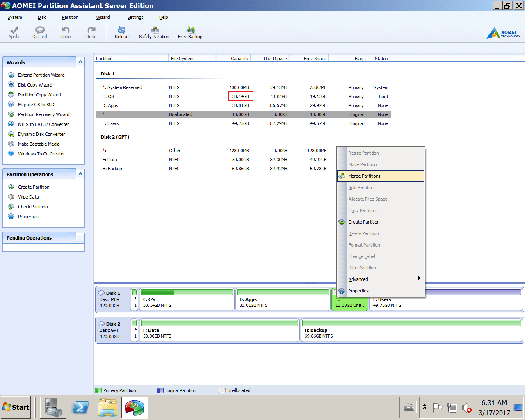Click the Apply toolbar icon
This screenshot has width=525, height=420.
pos(14,32)
